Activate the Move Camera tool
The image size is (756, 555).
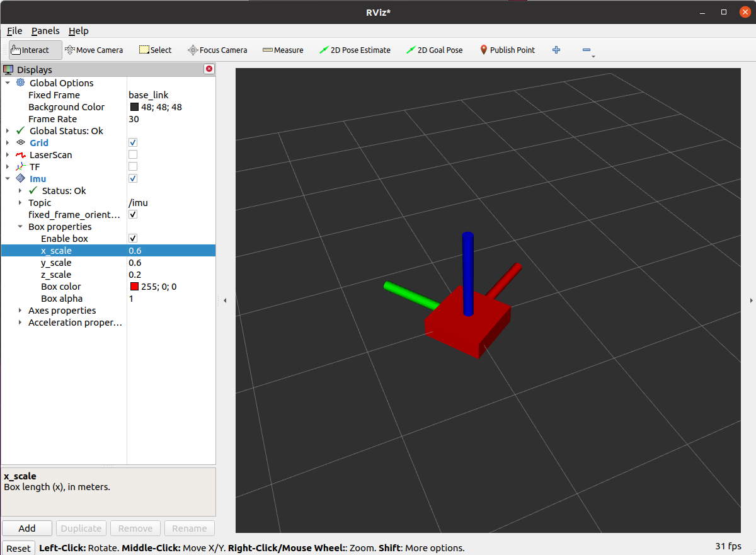(x=94, y=50)
